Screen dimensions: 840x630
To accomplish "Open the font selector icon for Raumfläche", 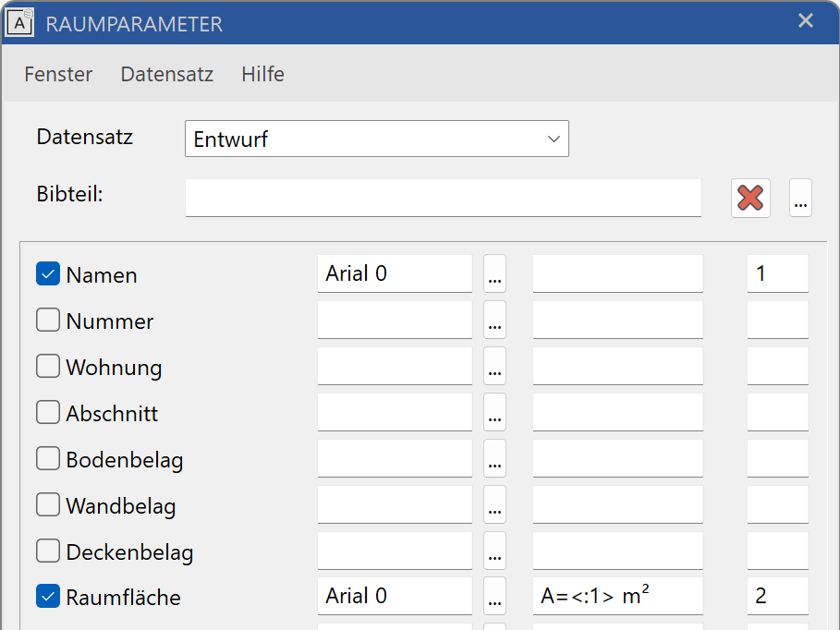I will pyautogui.click(x=494, y=596).
